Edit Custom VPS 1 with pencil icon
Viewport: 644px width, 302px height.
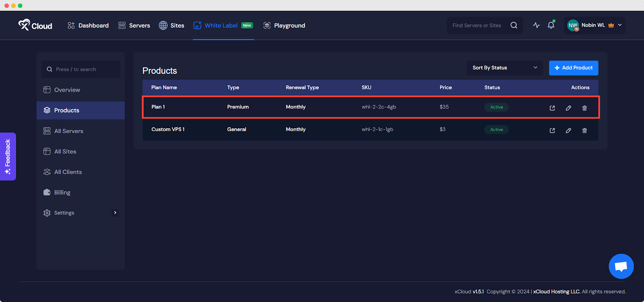pyautogui.click(x=568, y=130)
